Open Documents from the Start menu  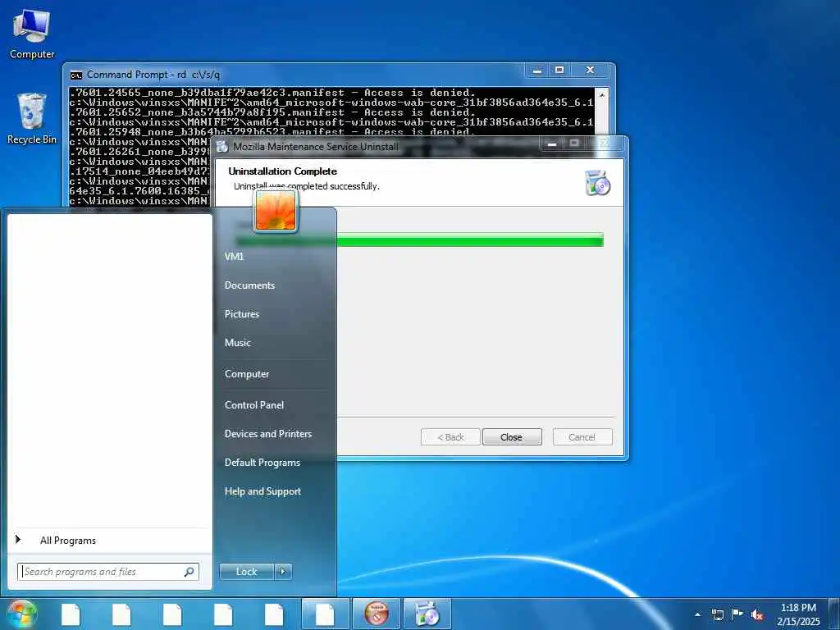[x=249, y=285]
